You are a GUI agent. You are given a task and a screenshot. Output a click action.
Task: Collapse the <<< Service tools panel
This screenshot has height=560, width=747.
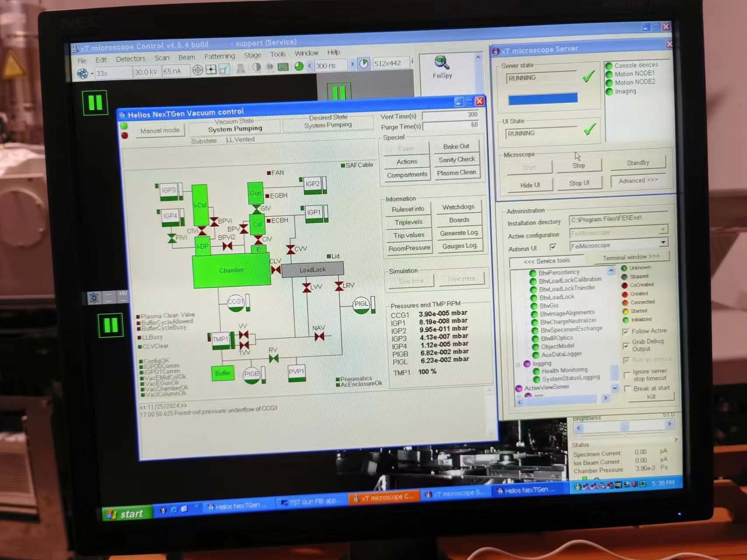pyautogui.click(x=546, y=261)
